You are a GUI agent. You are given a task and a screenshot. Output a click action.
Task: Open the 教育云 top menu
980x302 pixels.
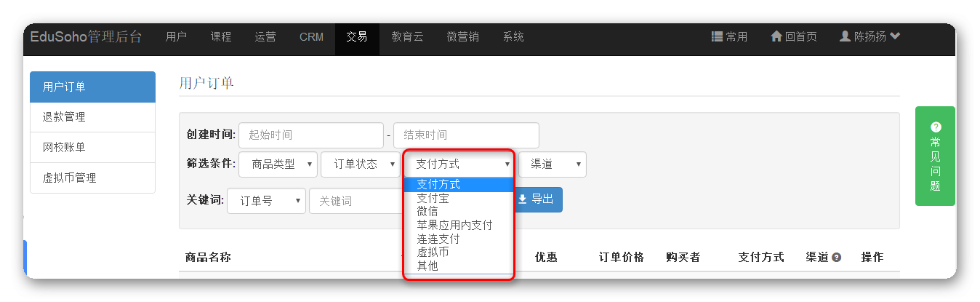407,36
